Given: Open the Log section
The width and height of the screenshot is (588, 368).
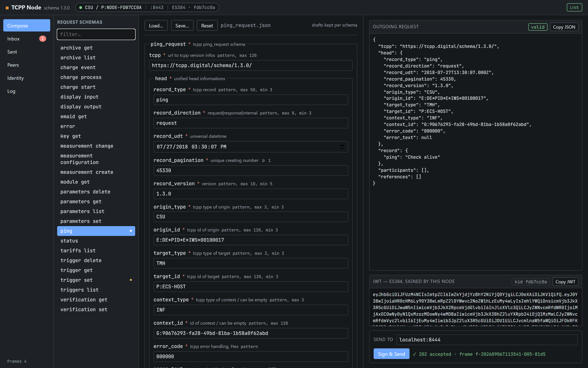Looking at the screenshot, I should (x=27, y=91).
